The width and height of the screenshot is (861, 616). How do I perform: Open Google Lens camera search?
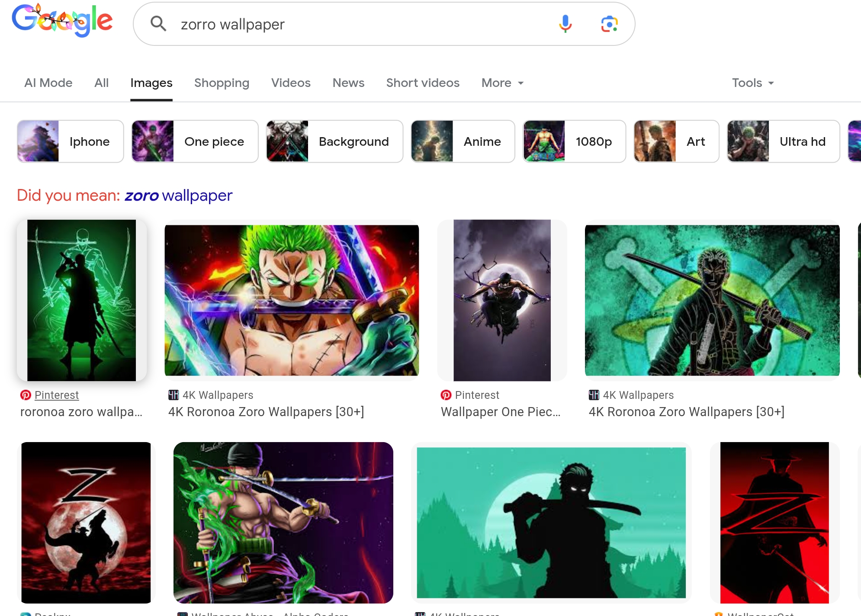(609, 24)
